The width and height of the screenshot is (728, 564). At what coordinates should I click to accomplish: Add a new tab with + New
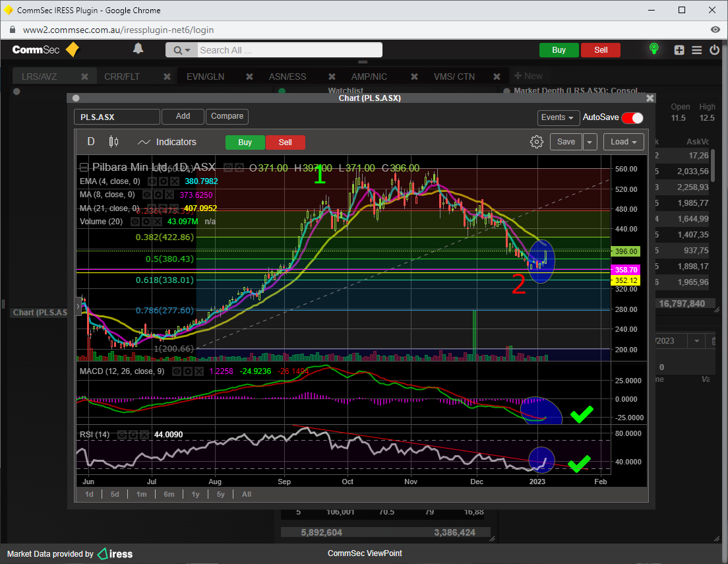[x=529, y=76]
